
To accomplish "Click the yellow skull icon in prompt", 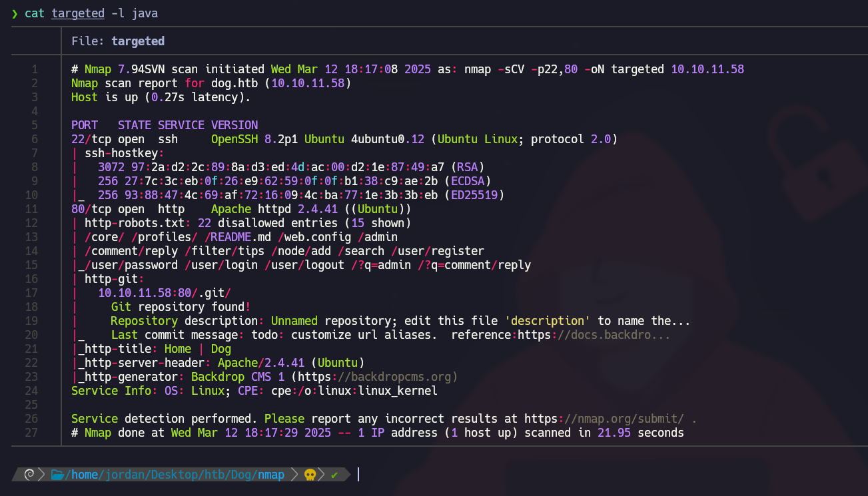I will pyautogui.click(x=310, y=475).
